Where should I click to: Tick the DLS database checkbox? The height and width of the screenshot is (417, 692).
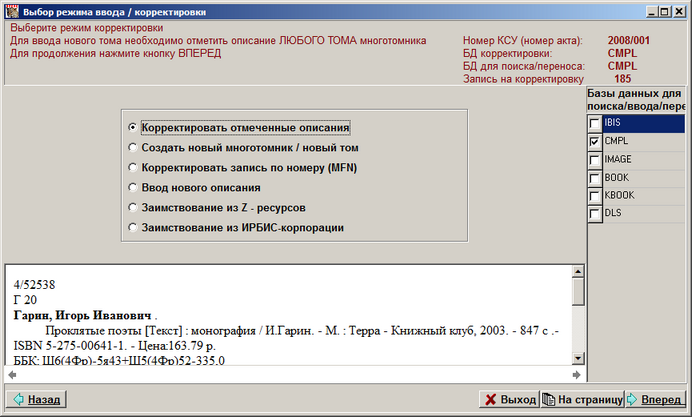pyautogui.click(x=594, y=214)
